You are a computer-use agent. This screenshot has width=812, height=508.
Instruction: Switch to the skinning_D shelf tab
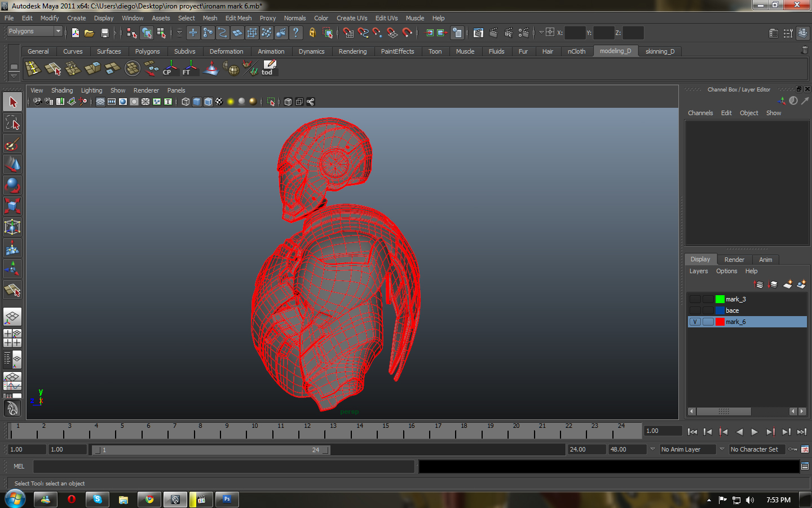tap(660, 51)
